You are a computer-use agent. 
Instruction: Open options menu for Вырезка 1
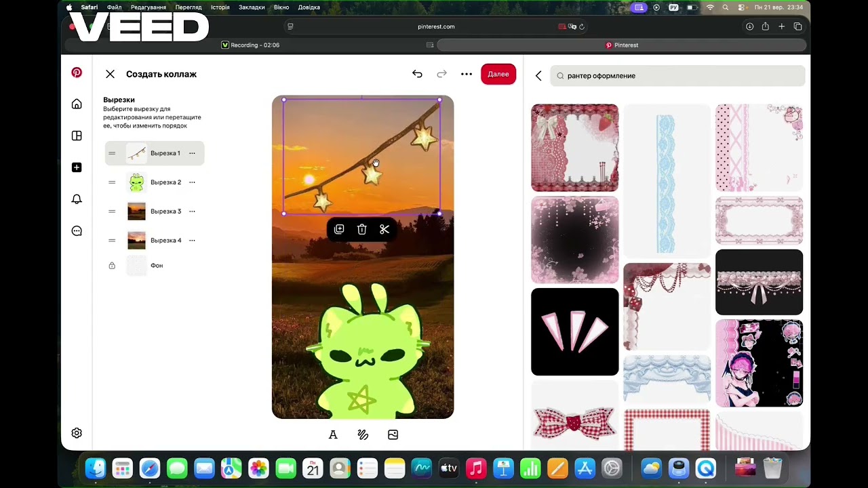(192, 153)
